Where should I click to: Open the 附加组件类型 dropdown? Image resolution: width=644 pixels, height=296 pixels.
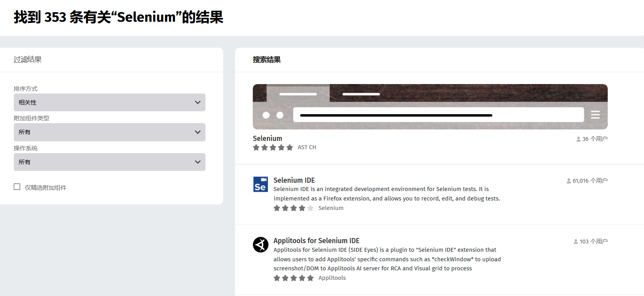[110, 132]
